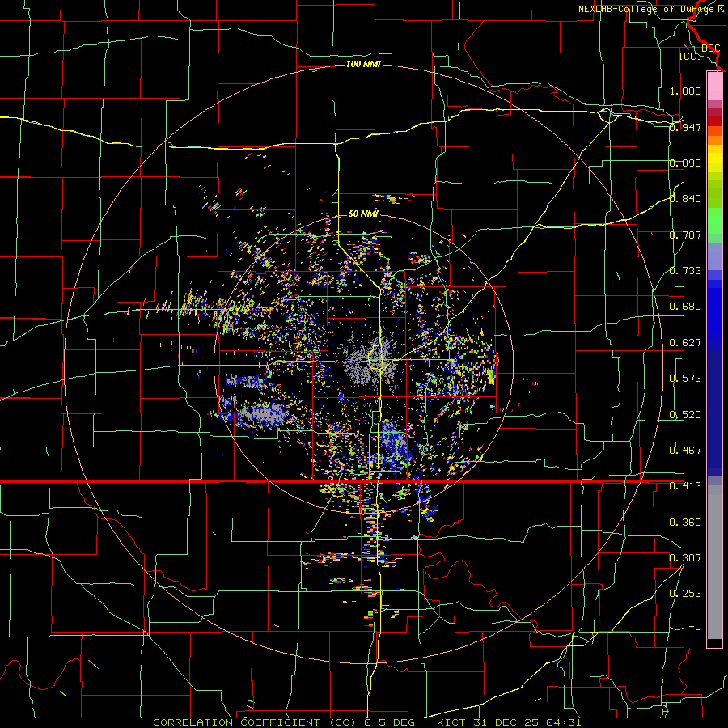The width and height of the screenshot is (728, 728).
Task: Click the 0.680 scale value
Action: click(685, 307)
